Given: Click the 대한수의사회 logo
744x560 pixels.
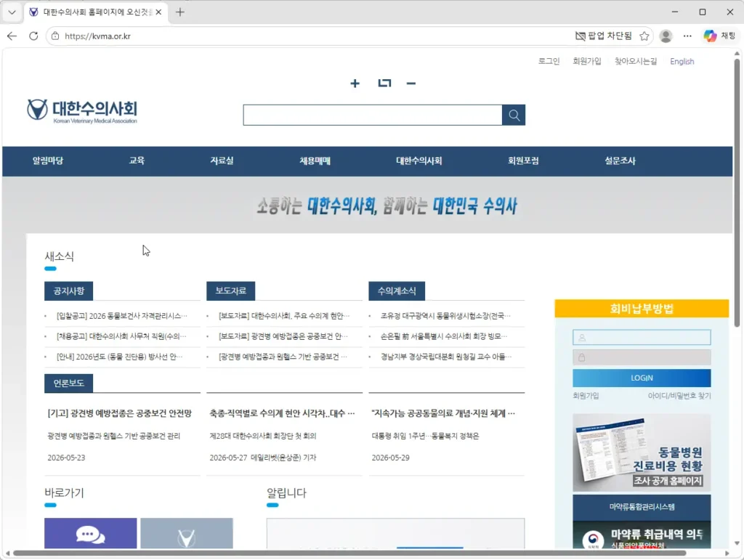Looking at the screenshot, I should pos(82,111).
